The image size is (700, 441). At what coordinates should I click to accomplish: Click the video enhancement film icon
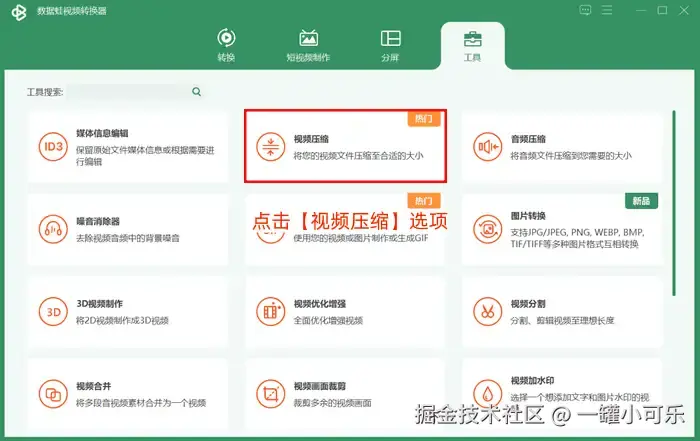tap(271, 312)
